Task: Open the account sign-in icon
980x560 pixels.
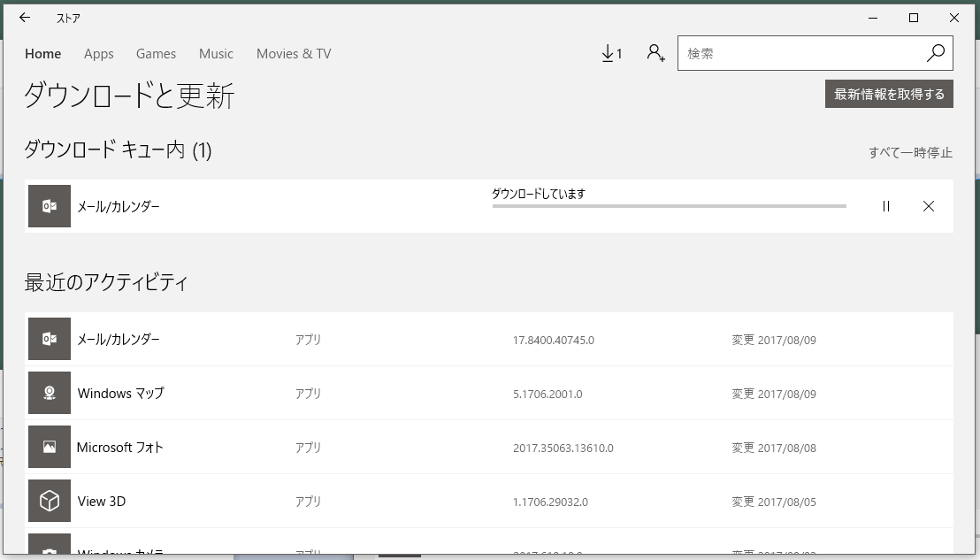Action: [x=655, y=53]
